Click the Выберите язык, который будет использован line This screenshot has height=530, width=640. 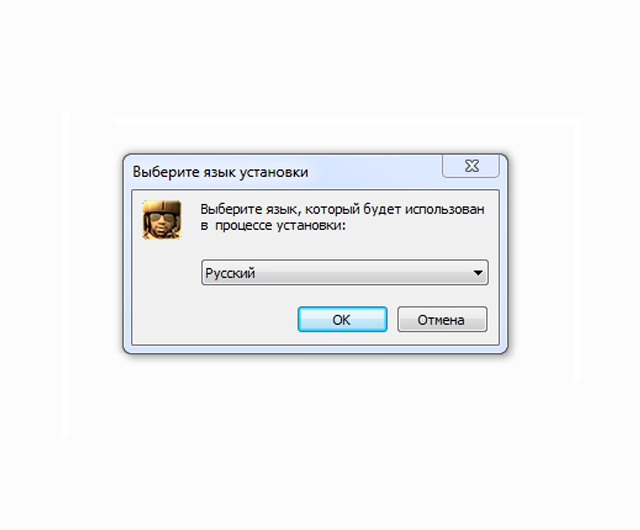pos(342,209)
